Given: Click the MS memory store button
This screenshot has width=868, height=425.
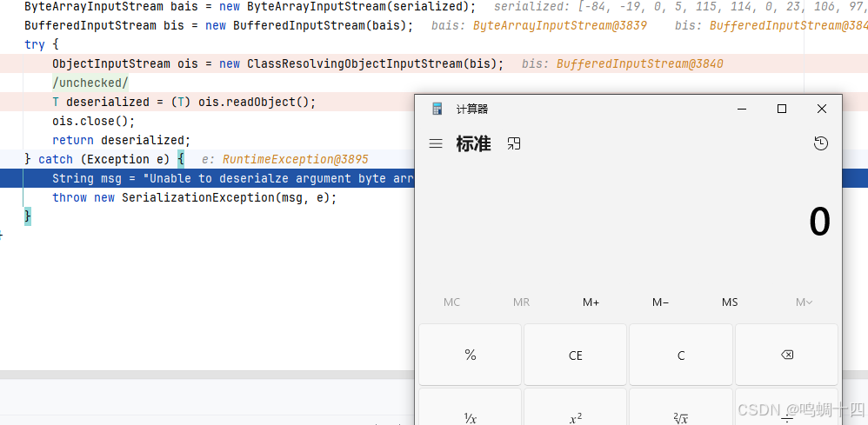Looking at the screenshot, I should (x=730, y=302).
